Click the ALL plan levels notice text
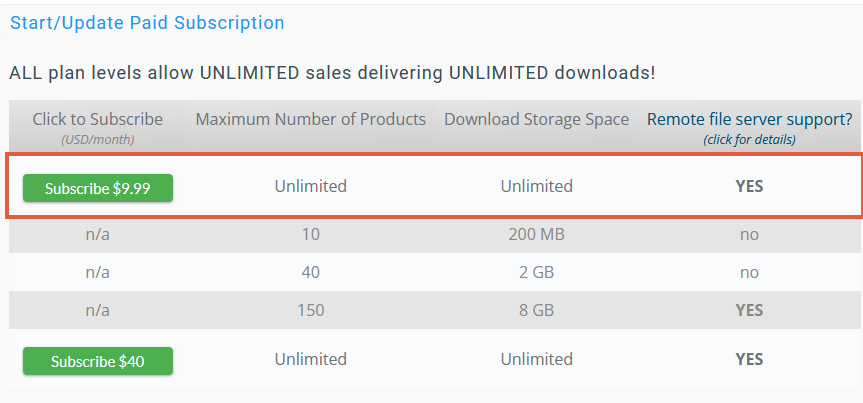 click(x=332, y=73)
